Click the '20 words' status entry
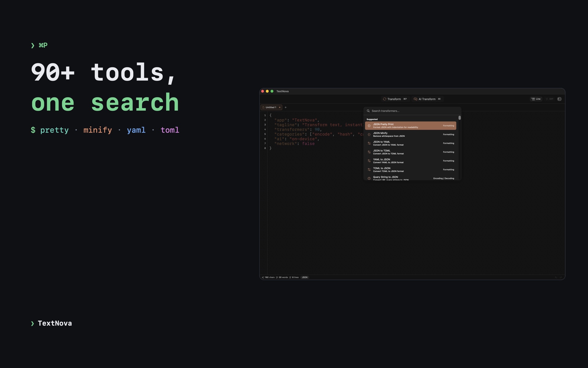Screen dimensions: 588x368 pos(282,277)
